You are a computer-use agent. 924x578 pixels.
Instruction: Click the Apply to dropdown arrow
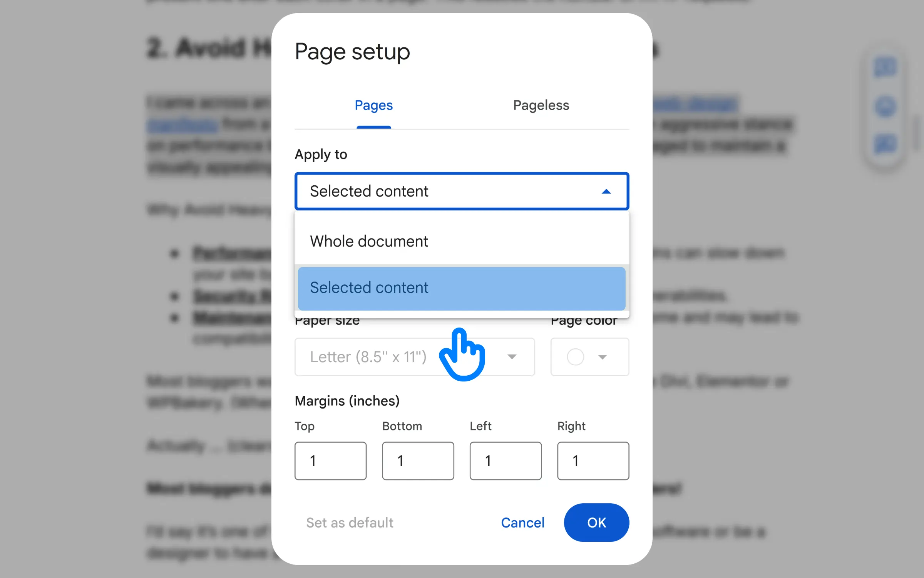[605, 191]
